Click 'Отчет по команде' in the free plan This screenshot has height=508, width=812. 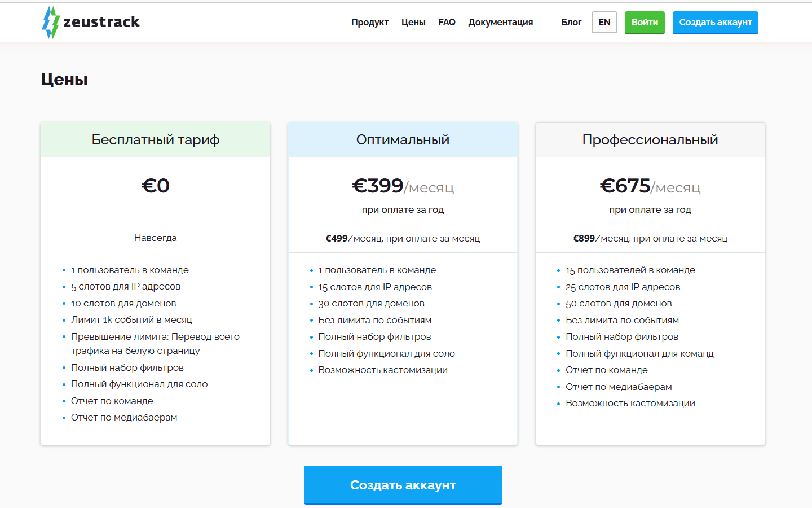(x=112, y=401)
